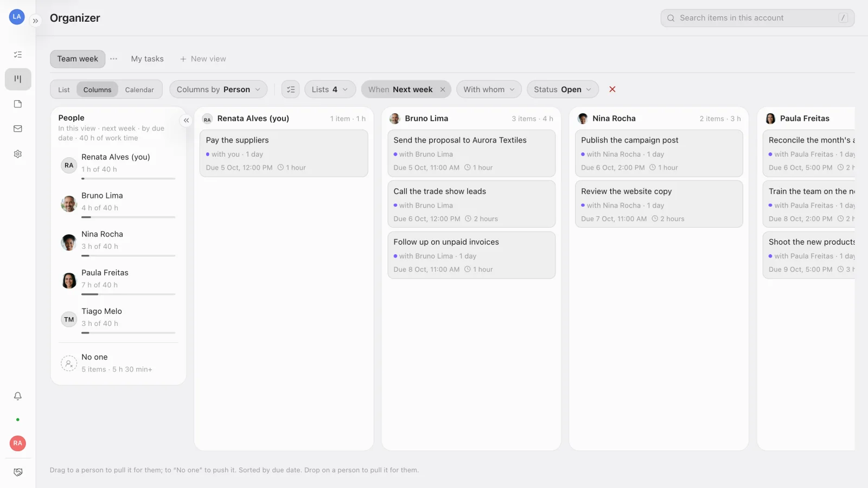
Task: Add a New view
Action: point(203,59)
